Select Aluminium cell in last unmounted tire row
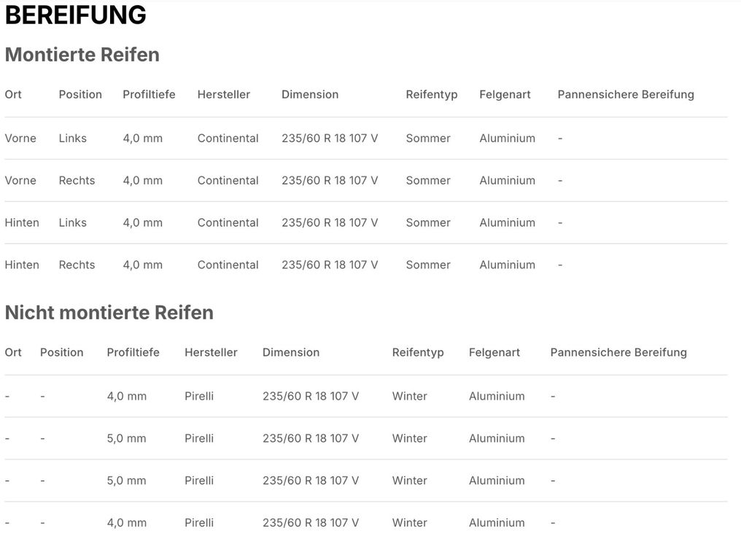741x560 pixels. 497,524
